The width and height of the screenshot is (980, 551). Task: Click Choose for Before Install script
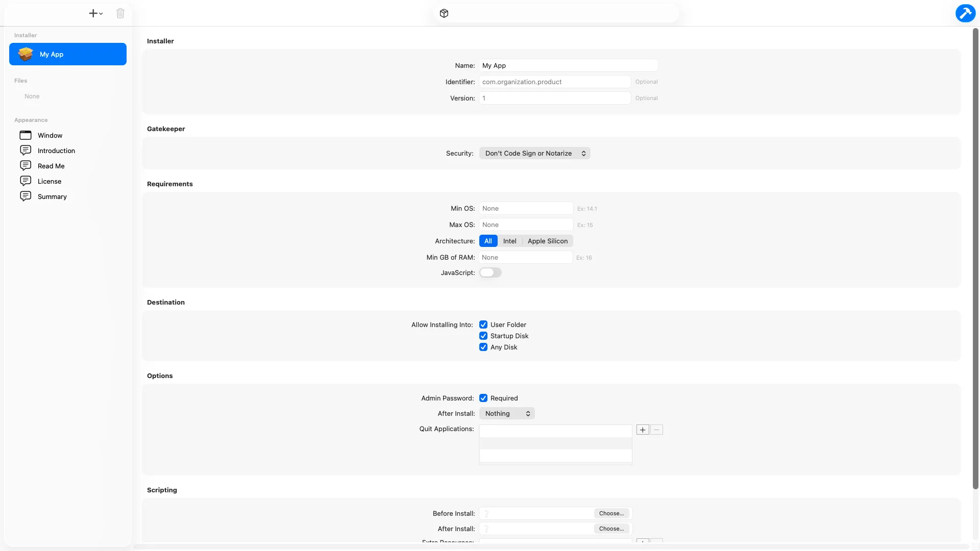click(611, 513)
